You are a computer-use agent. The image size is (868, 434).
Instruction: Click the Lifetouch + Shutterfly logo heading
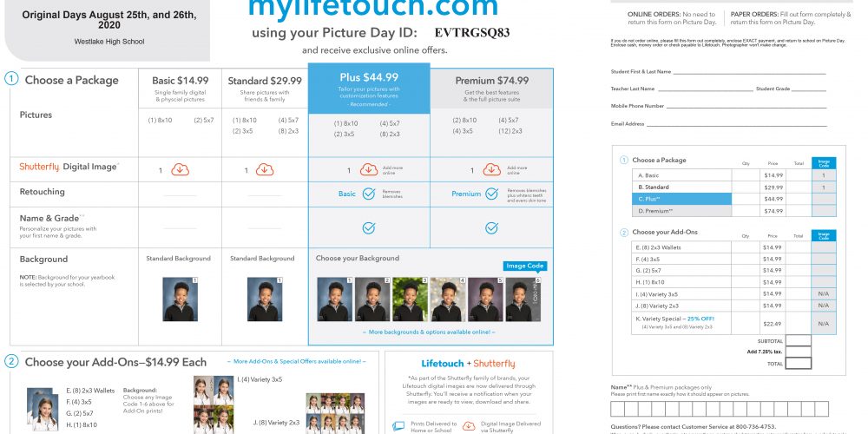pyautogui.click(x=468, y=364)
